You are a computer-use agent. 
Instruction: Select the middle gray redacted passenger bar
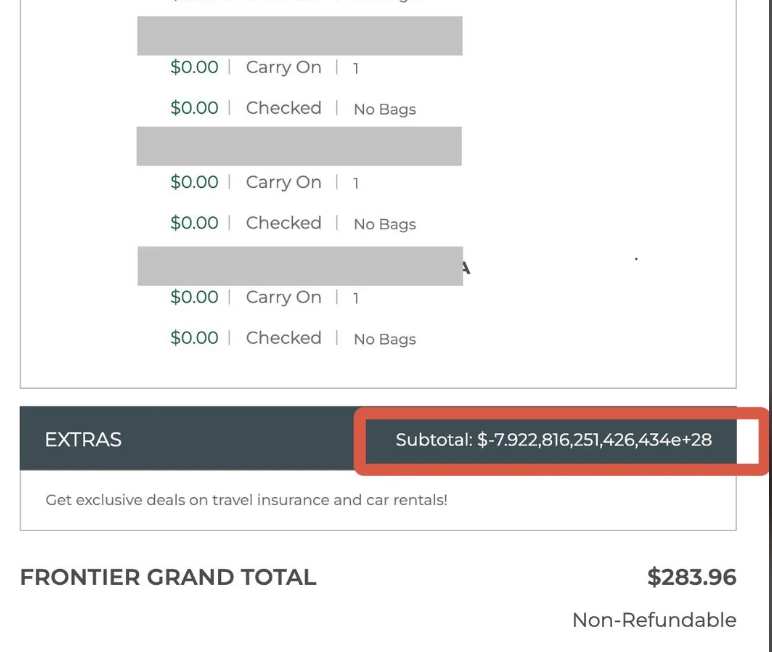[299, 146]
